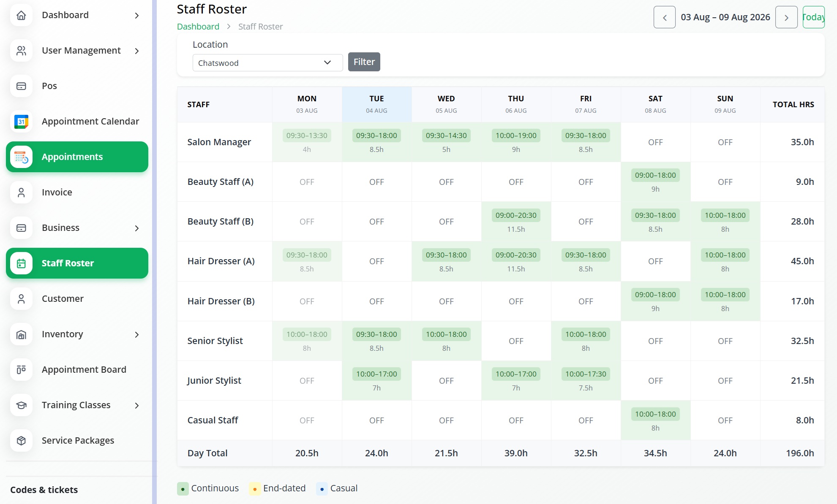837x504 pixels.
Task: Open the Invoice menu item
Action: [77, 192]
